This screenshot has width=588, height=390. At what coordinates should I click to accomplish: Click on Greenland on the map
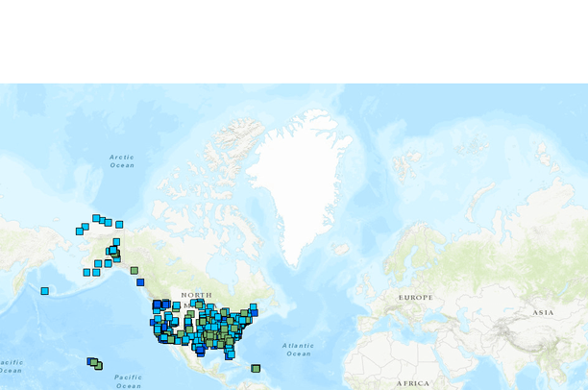point(300,180)
